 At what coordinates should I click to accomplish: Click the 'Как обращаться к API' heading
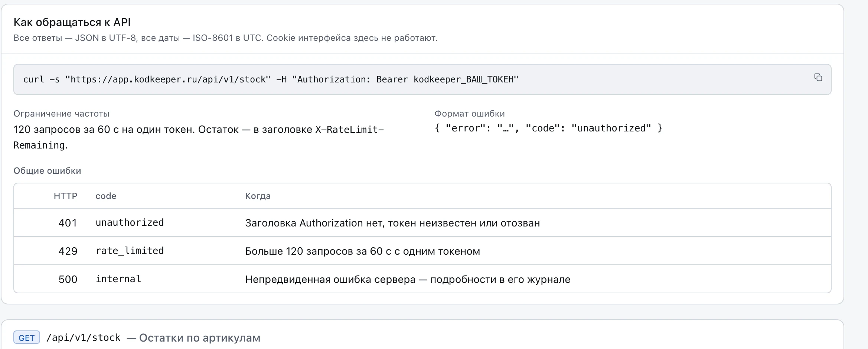[72, 22]
